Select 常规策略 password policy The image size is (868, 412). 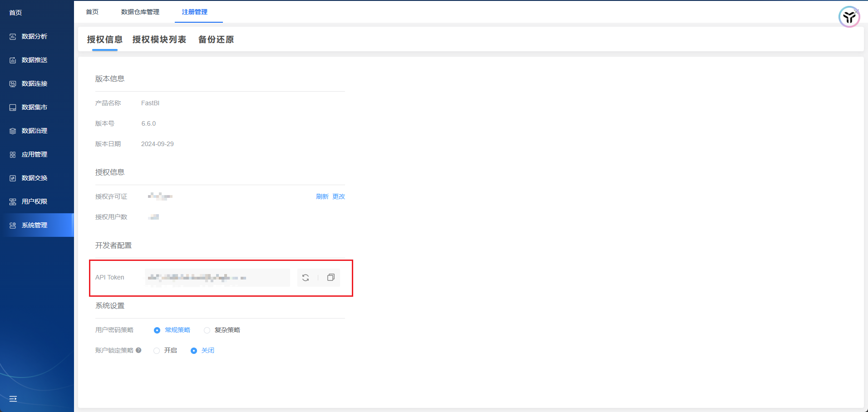172,330
